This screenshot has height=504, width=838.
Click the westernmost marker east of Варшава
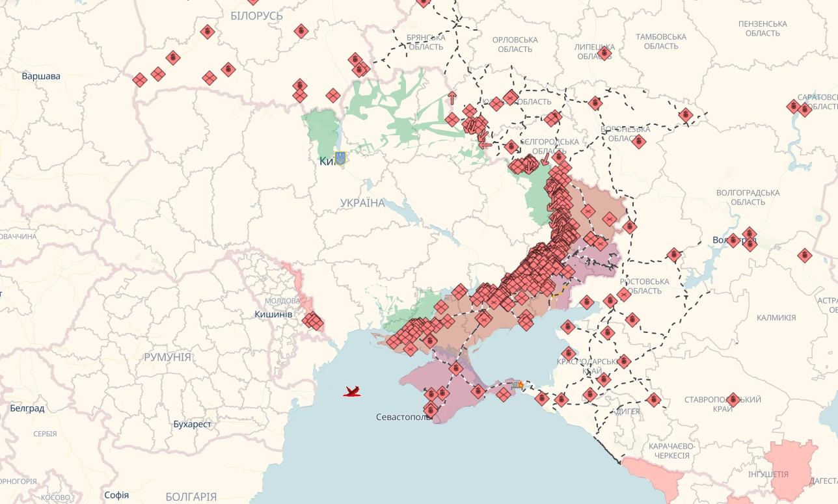pyautogui.click(x=140, y=80)
